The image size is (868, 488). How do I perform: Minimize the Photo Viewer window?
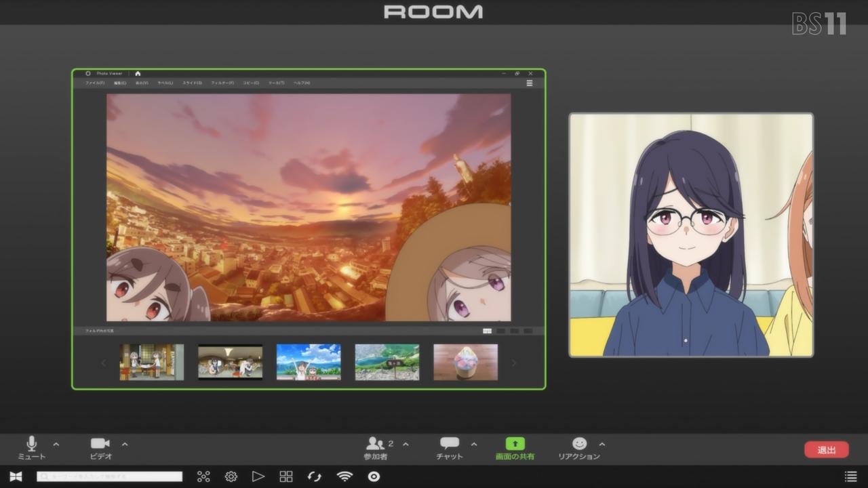pos(504,73)
